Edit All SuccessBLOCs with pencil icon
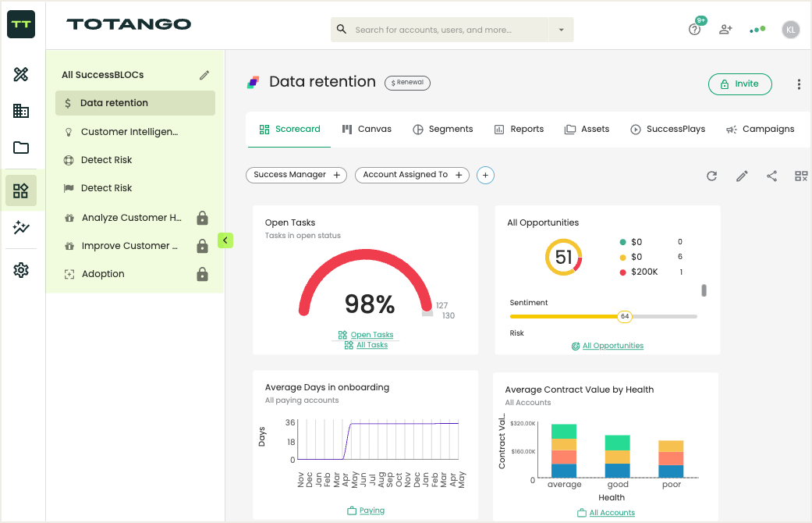 tap(204, 75)
